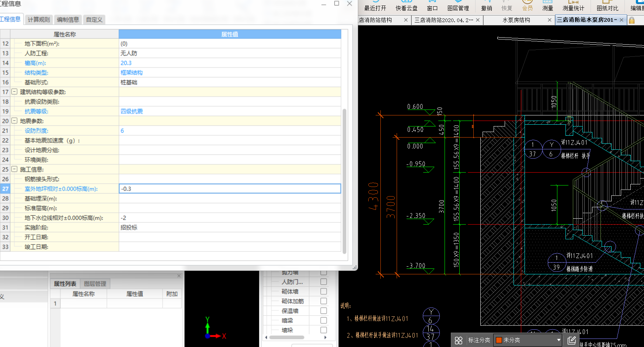Screen dimensions: 644x347
Task: Click the 框架结构 value link
Action: tap(132, 73)
